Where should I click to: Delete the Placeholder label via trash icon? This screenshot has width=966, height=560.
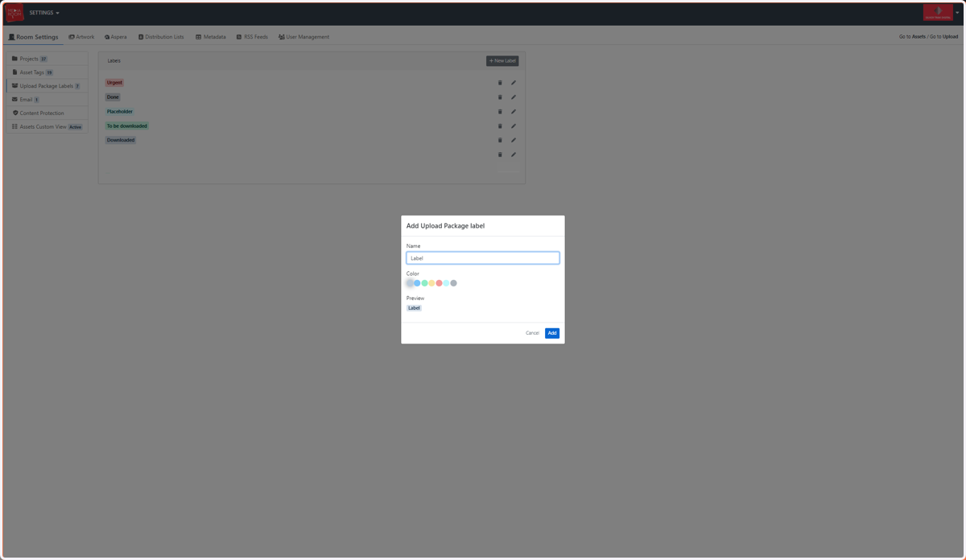[500, 112]
